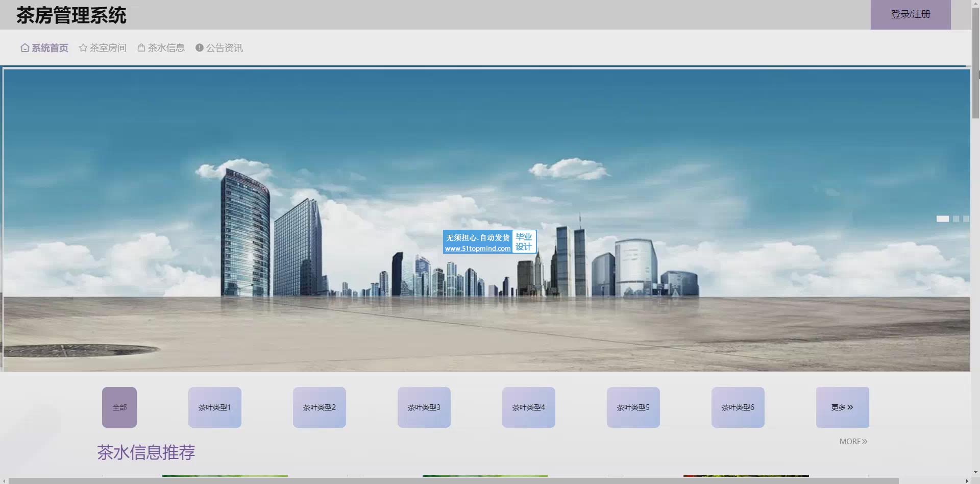Select the first carousel indicator
The width and height of the screenshot is (980, 484).
tap(943, 219)
